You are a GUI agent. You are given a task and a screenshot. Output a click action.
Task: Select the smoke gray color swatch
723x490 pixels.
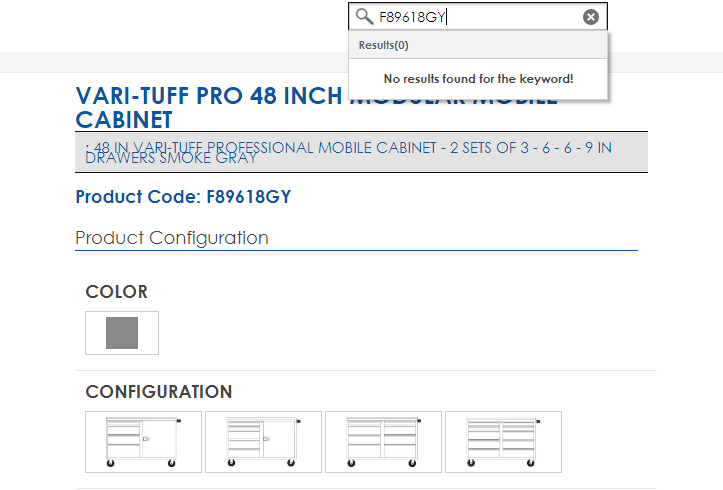point(122,332)
